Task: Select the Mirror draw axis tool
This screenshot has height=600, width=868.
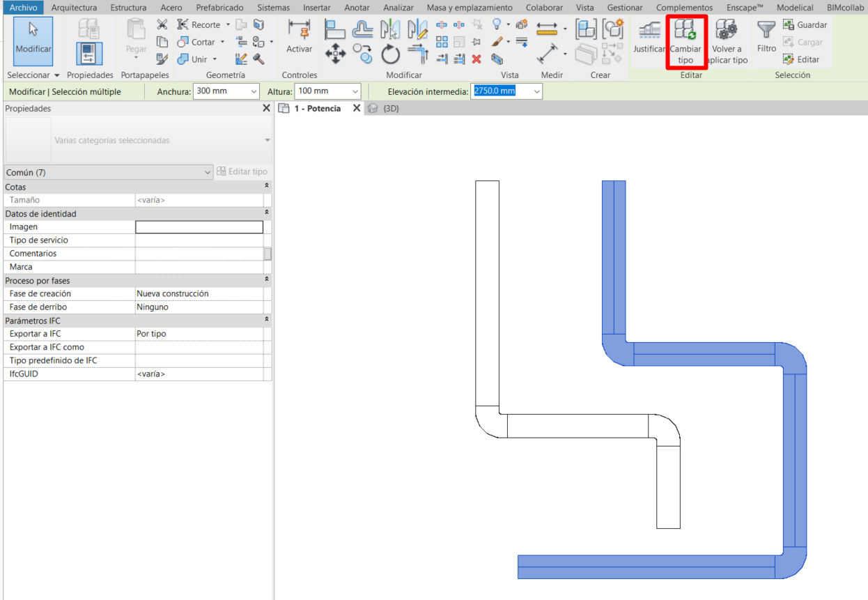Action: click(417, 29)
